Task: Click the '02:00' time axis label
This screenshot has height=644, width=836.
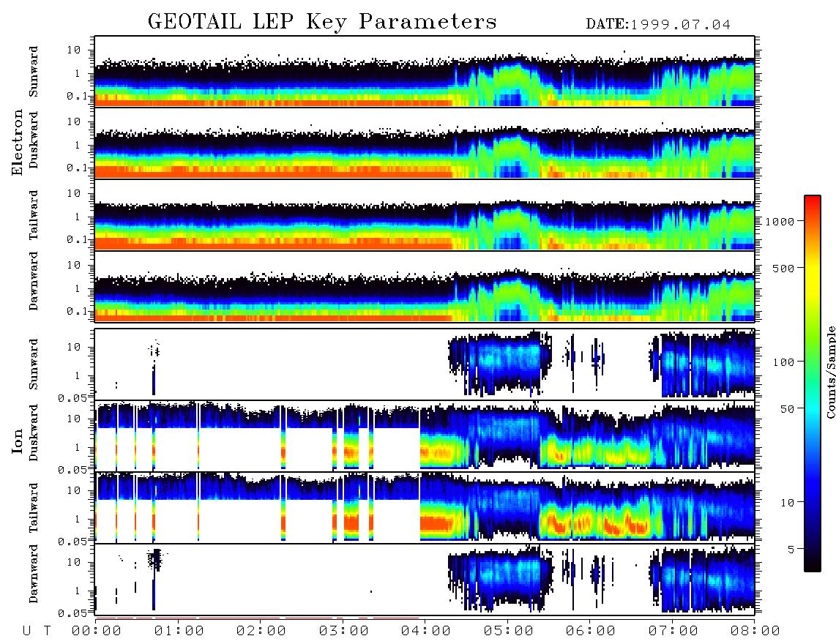Action: pyautogui.click(x=261, y=632)
